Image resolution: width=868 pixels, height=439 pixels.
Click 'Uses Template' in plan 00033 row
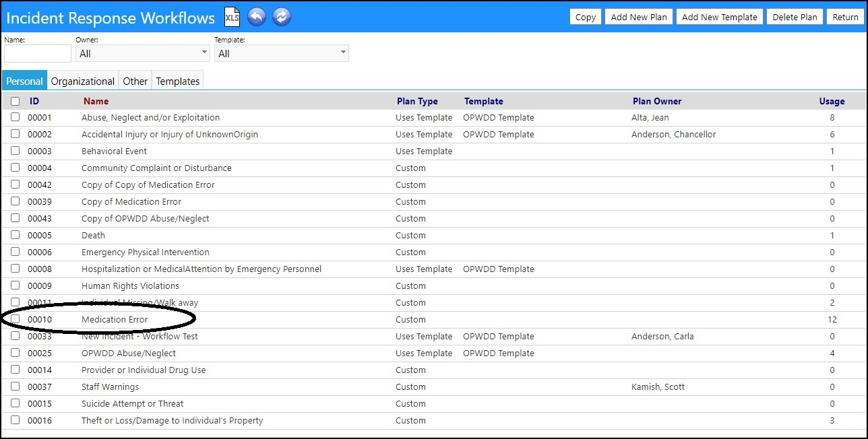coord(424,336)
